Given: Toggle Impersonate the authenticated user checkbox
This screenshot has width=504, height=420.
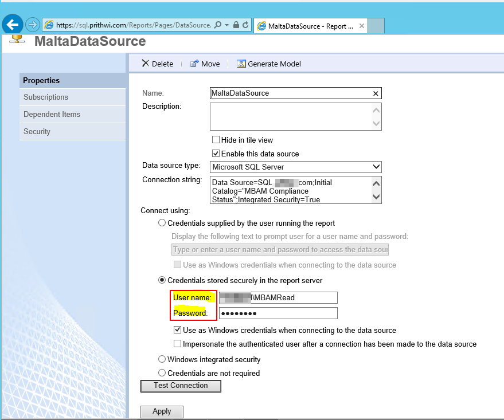Looking at the screenshot, I should [178, 344].
